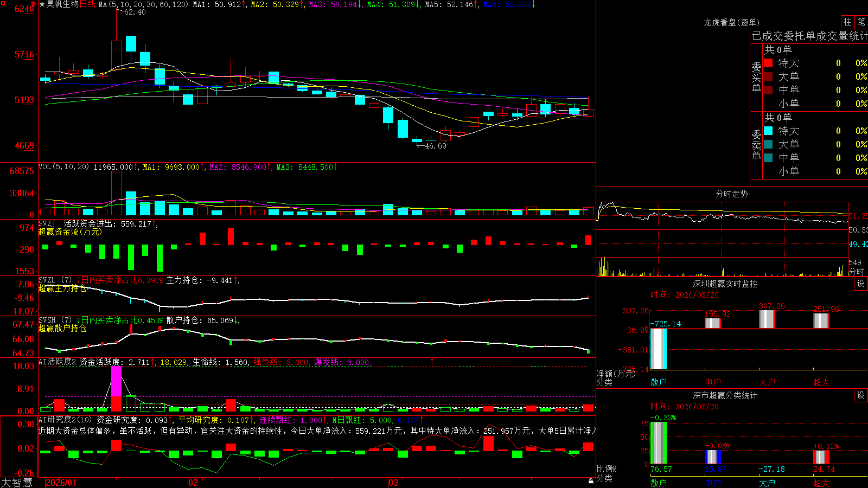Click the cyan 散户 bar showing -725.14

click(x=659, y=349)
